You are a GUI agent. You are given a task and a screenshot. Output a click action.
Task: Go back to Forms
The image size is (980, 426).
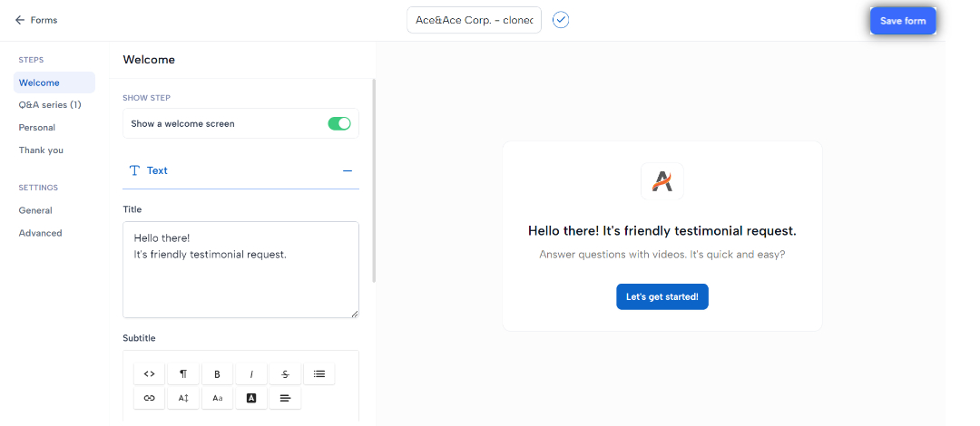click(36, 20)
